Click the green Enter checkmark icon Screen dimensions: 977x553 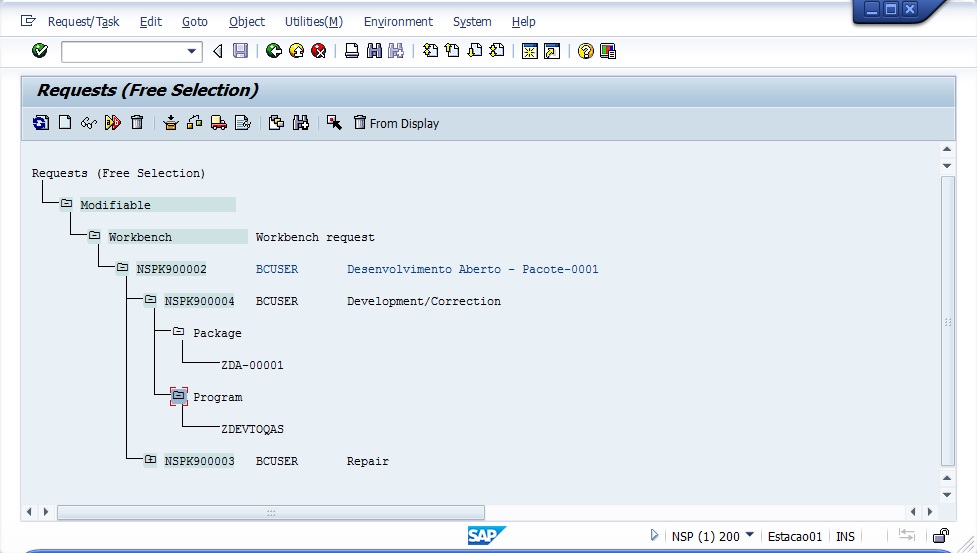click(x=40, y=51)
